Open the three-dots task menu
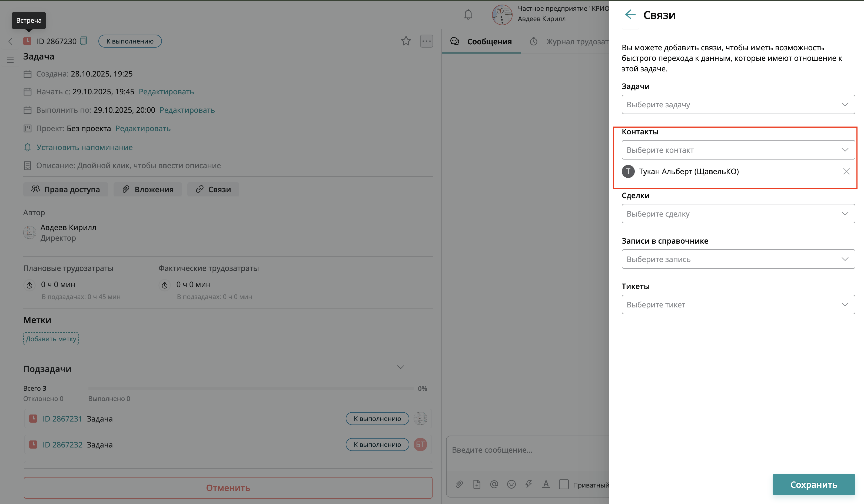The height and width of the screenshot is (504, 864). (x=427, y=41)
